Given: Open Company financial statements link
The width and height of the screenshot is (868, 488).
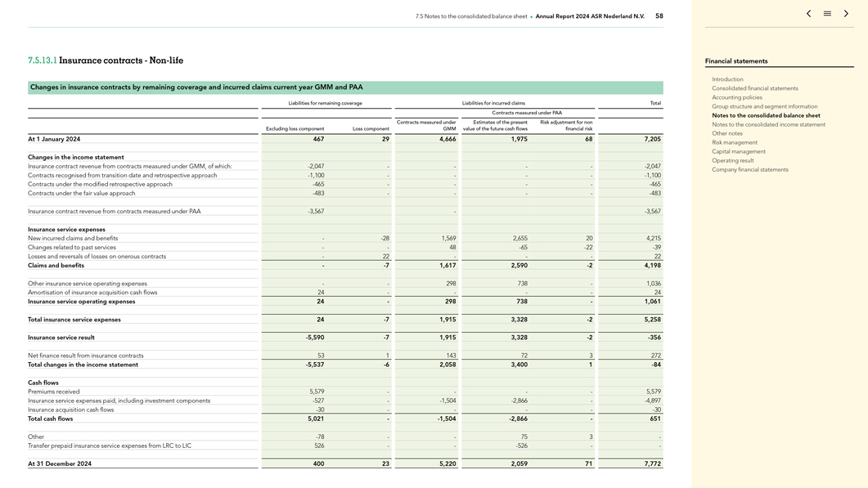Looking at the screenshot, I should pyautogui.click(x=750, y=169).
